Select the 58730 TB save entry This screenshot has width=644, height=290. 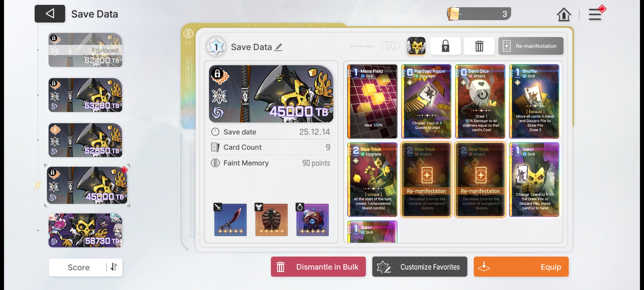click(x=85, y=230)
